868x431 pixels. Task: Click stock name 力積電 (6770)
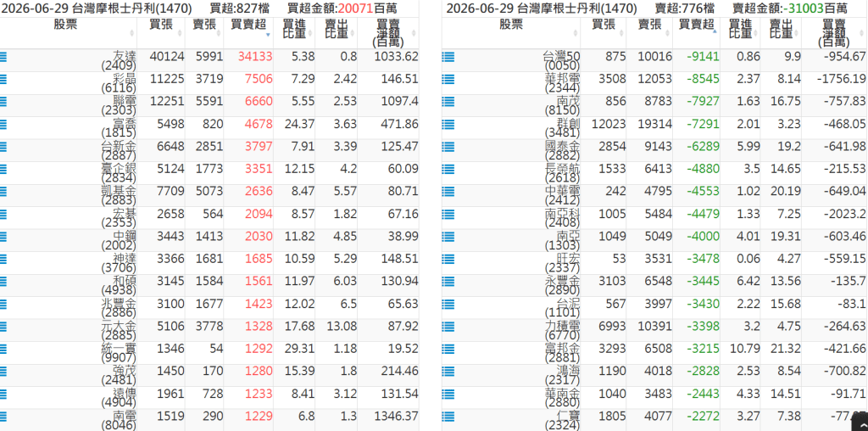(x=563, y=331)
